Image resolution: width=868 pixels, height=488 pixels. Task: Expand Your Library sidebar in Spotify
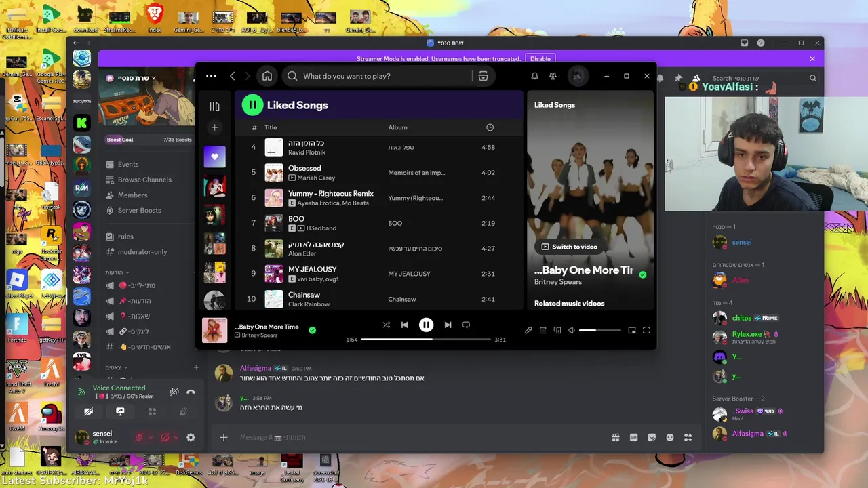[214, 106]
